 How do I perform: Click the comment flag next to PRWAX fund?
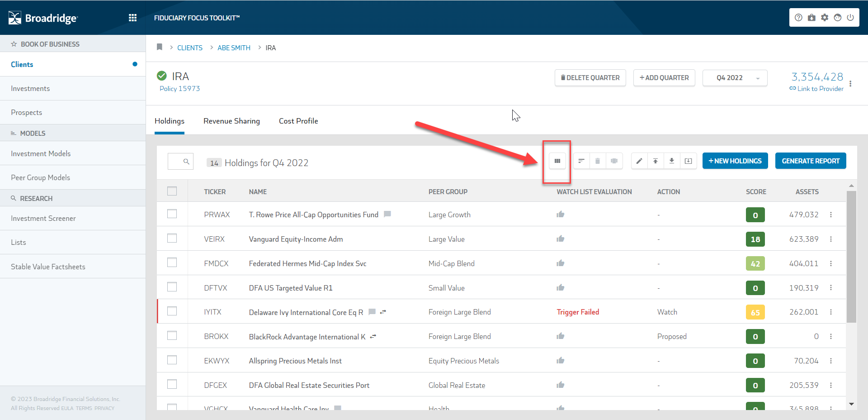click(x=387, y=214)
